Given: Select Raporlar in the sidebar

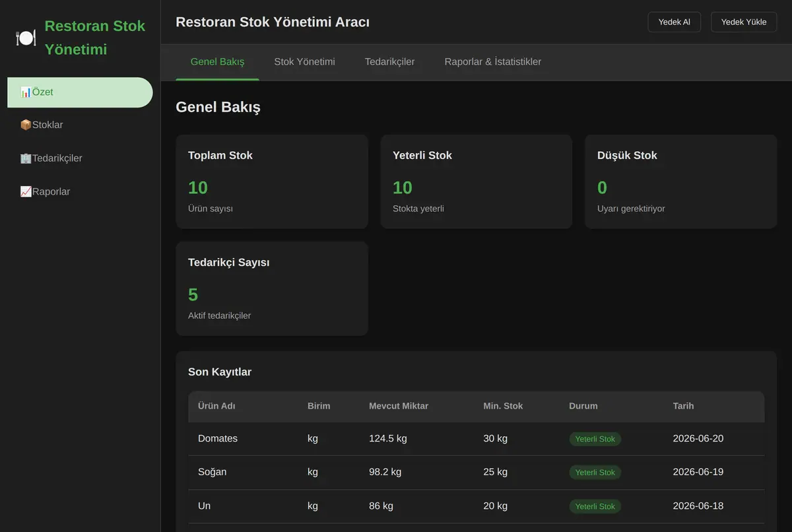Looking at the screenshot, I should tap(80, 192).
